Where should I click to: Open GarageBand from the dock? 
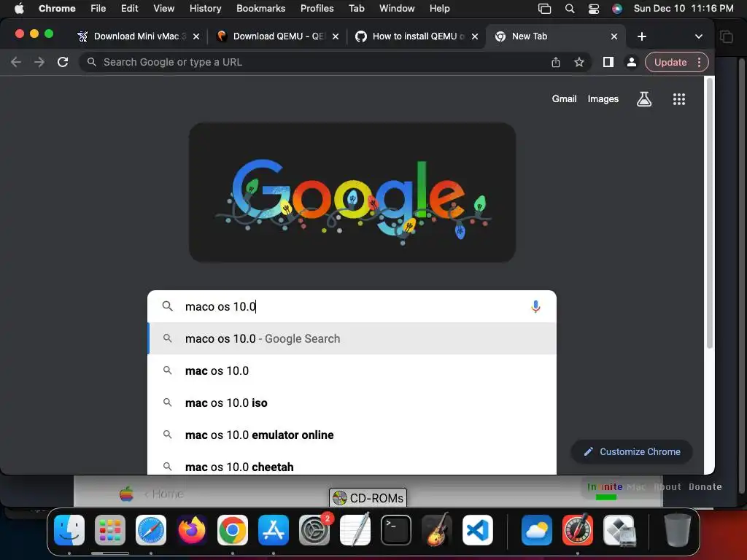click(x=437, y=530)
